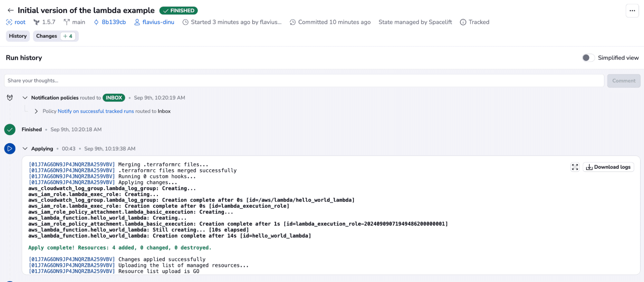Click Download logs button
This screenshot has height=282, width=644.
608,167
